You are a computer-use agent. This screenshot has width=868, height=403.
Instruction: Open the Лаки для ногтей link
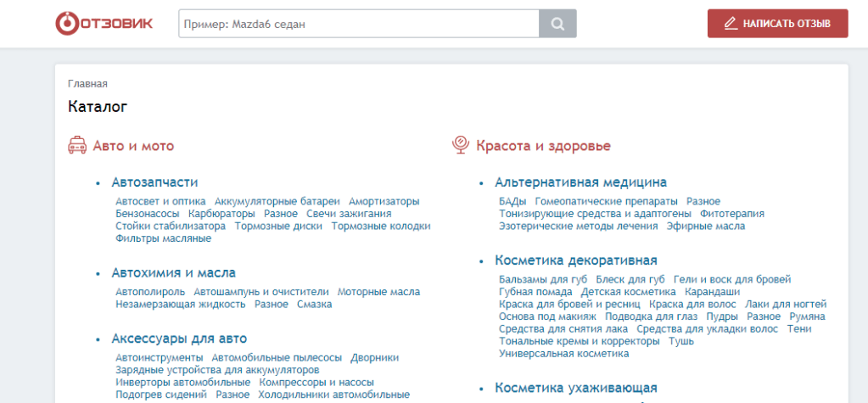point(785,304)
